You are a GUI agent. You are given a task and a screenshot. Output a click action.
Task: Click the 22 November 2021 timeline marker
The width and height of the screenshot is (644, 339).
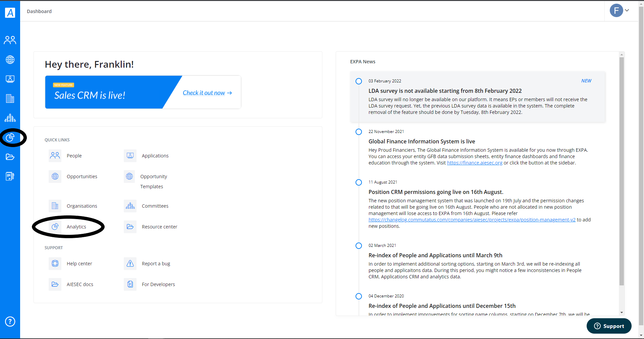359,132
